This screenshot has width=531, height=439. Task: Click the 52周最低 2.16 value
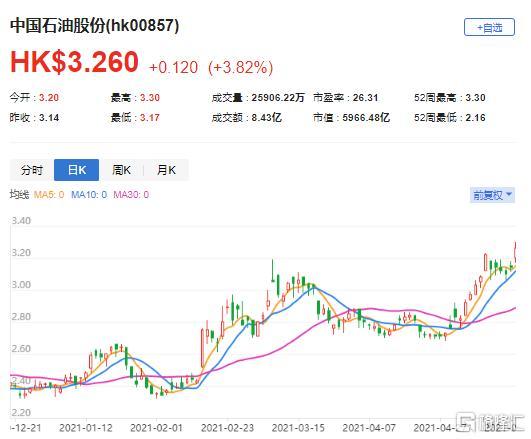475,118
